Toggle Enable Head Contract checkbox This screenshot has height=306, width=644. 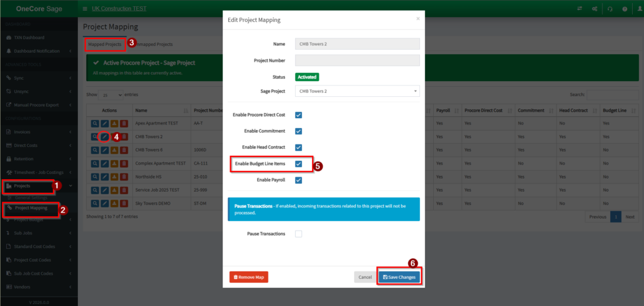299,147
